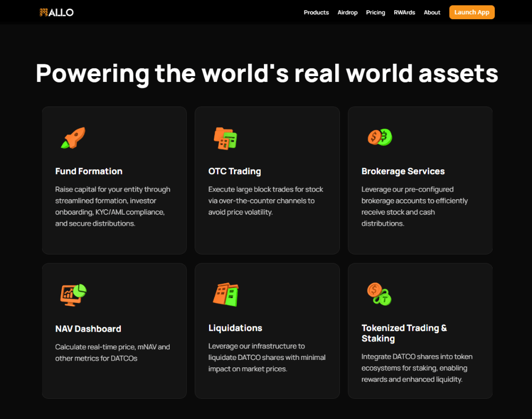Select the folder icon on OTC Trading card
The height and width of the screenshot is (419, 532).
point(224,137)
